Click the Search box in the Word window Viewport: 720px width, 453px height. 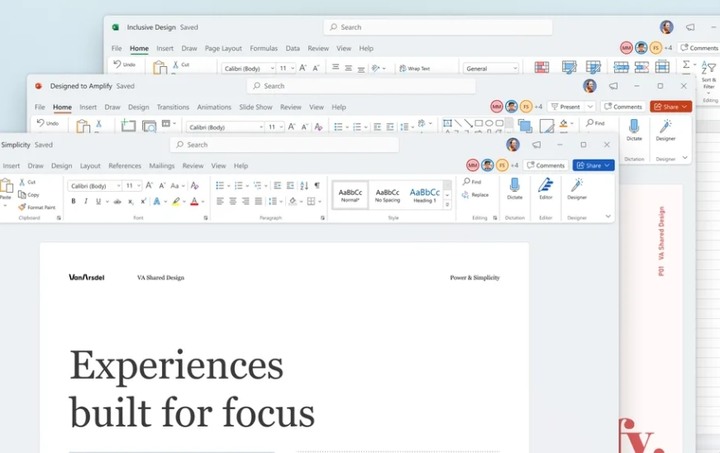pyautogui.click(x=285, y=145)
